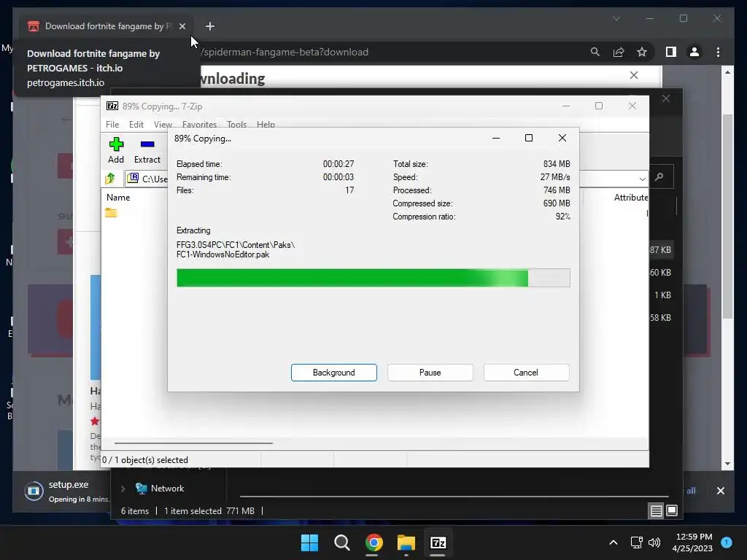Click the Chrome address bar URL

point(285,52)
